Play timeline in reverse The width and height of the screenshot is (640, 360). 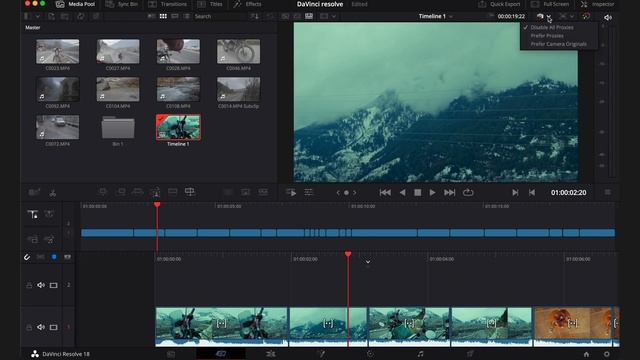point(402,192)
